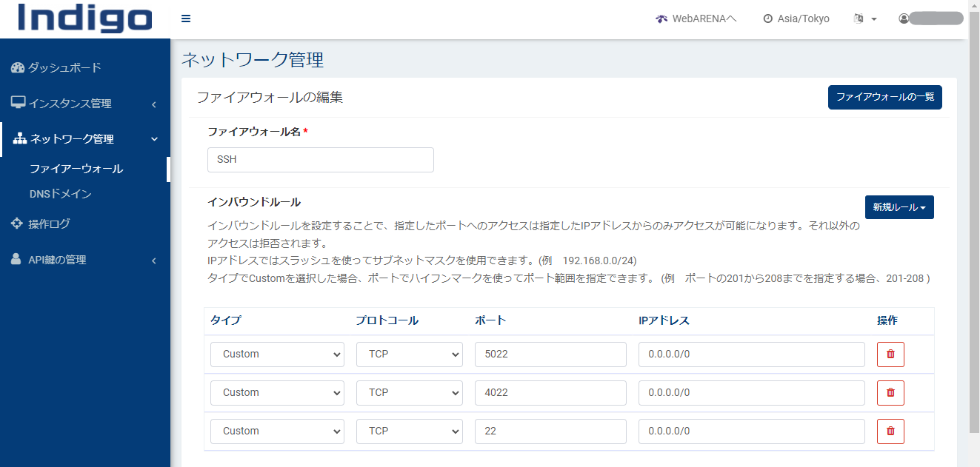The image size is (980, 467).
Task: Select DNSドメイン in the sidebar
Action: pos(61,194)
